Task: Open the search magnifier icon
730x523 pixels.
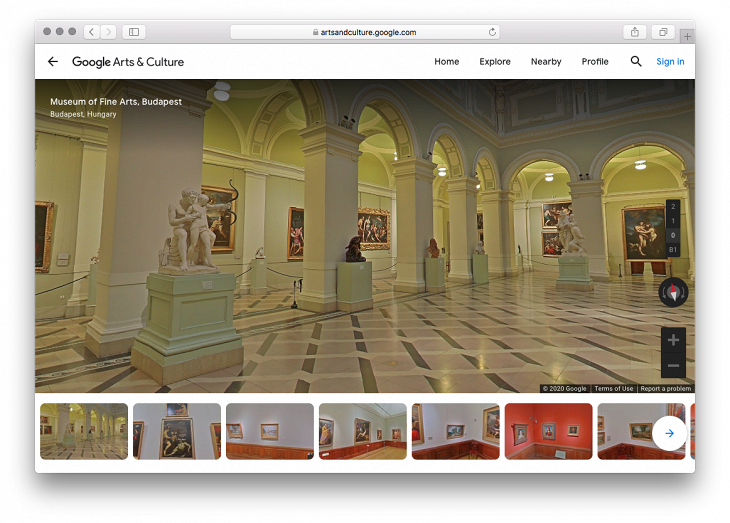Action: (636, 62)
